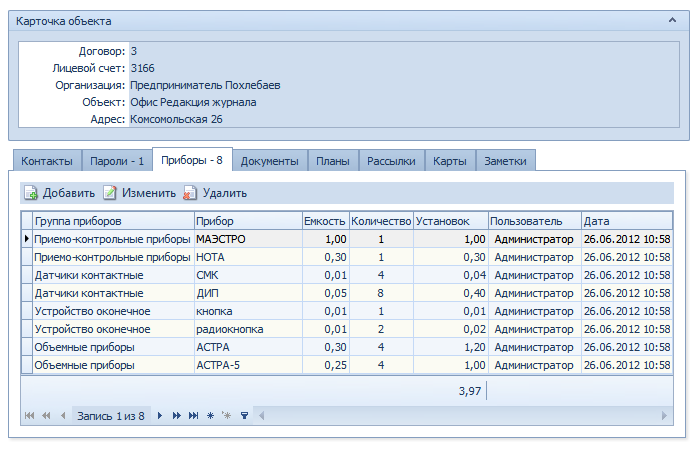Click the next page double-arrow

(x=177, y=416)
